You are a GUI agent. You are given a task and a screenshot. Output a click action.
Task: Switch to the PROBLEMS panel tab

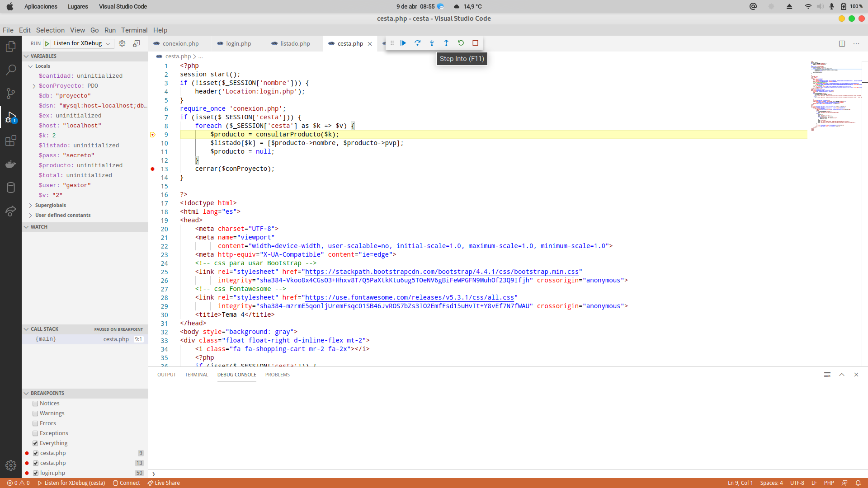tap(278, 375)
